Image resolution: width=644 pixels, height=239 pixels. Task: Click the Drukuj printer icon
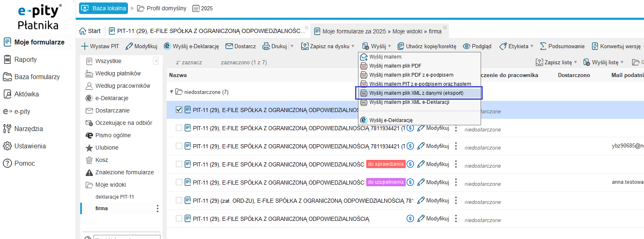tap(266, 47)
